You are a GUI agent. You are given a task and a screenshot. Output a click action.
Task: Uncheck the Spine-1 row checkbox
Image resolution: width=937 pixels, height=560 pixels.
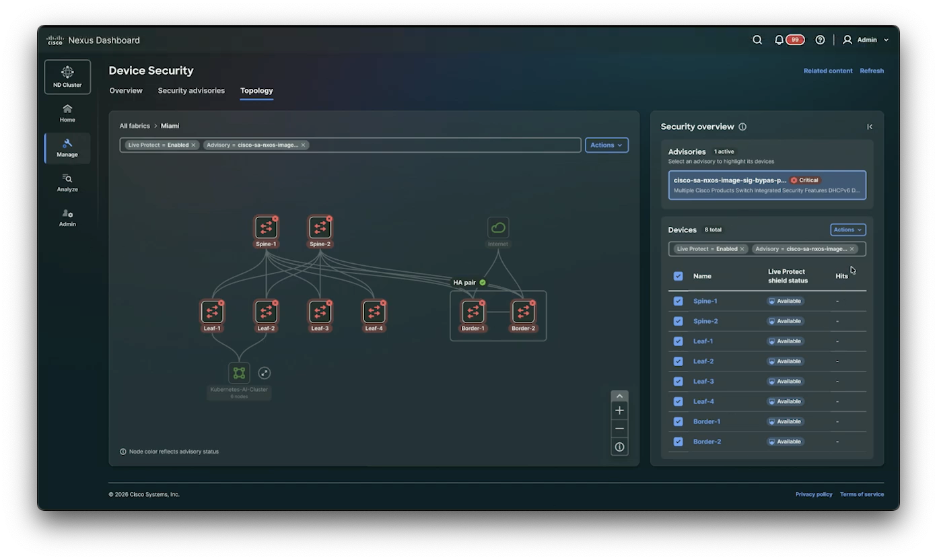coord(678,301)
